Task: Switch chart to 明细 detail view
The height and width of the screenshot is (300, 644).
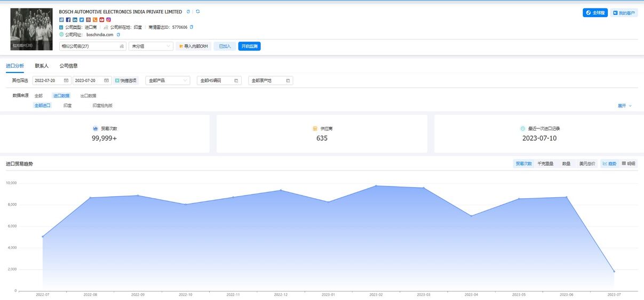Action: pos(629,164)
